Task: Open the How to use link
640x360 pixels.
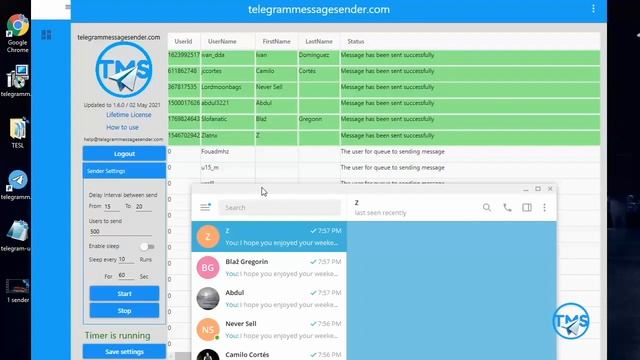Action: click(122, 127)
